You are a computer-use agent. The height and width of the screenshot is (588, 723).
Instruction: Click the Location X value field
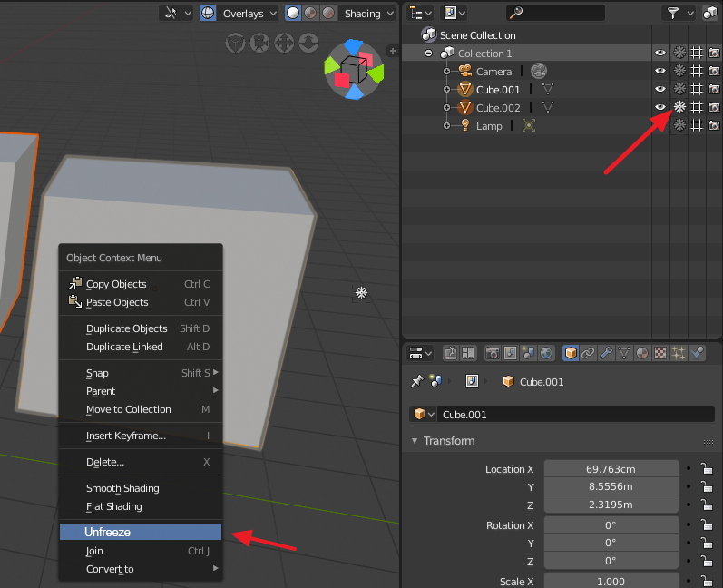(x=611, y=469)
